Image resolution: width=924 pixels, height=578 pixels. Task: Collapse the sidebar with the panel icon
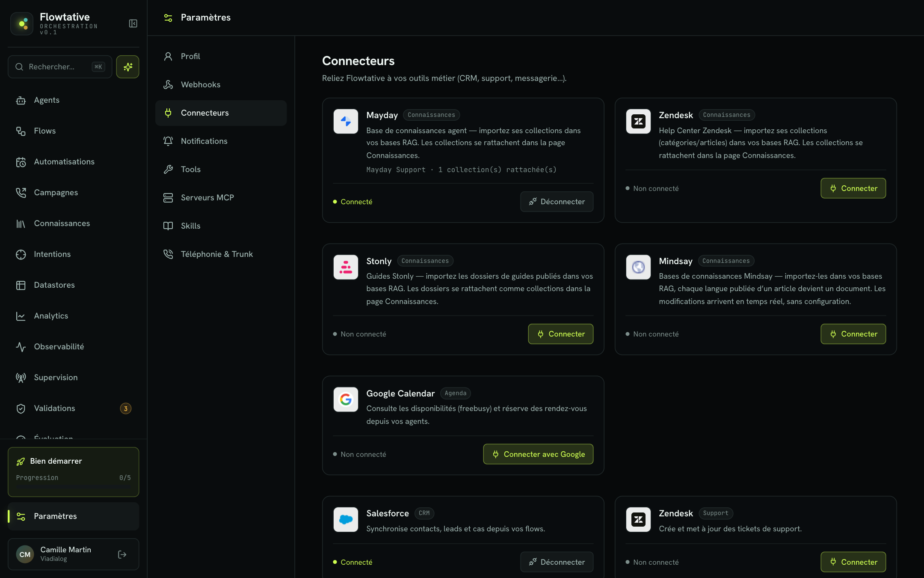tap(133, 24)
